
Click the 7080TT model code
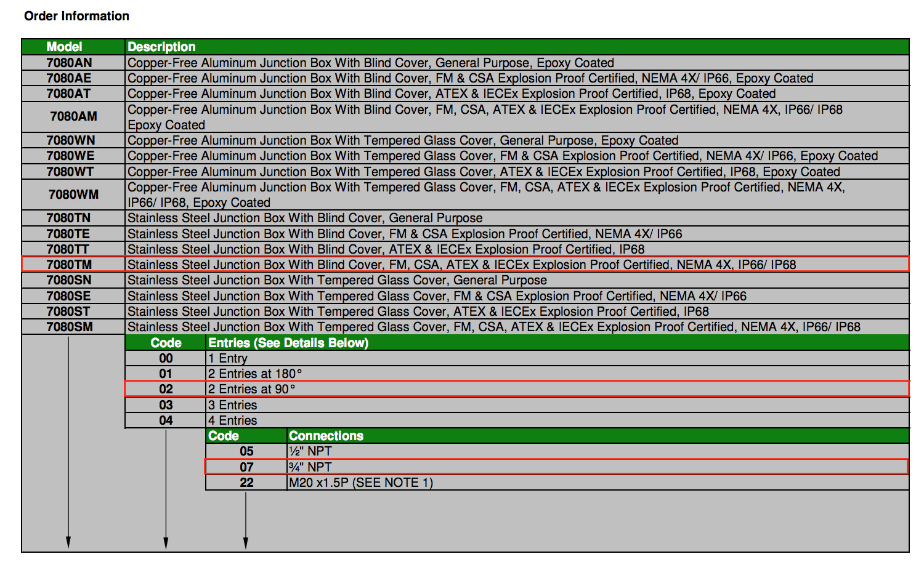[68, 249]
